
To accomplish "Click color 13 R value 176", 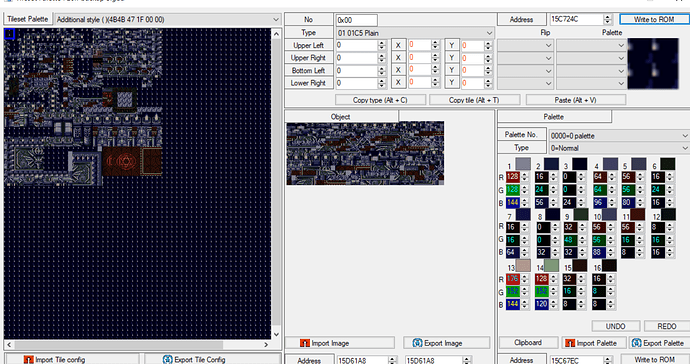I will (x=513, y=279).
